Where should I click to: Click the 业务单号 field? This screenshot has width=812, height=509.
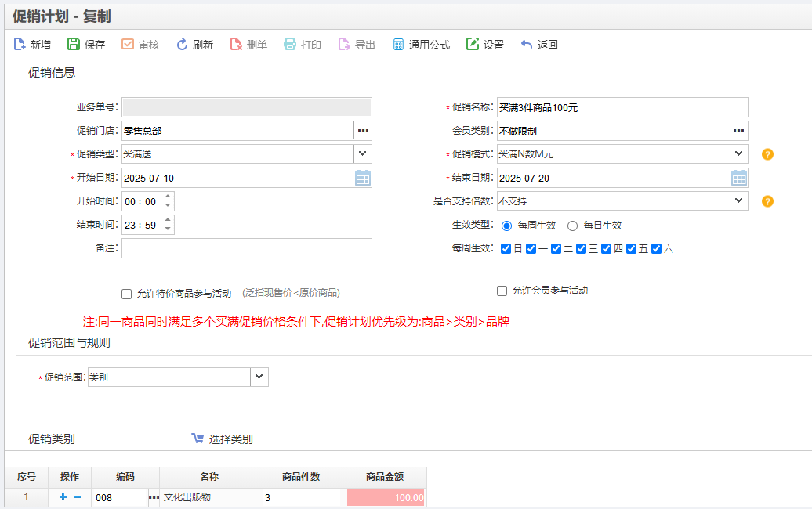coord(246,107)
